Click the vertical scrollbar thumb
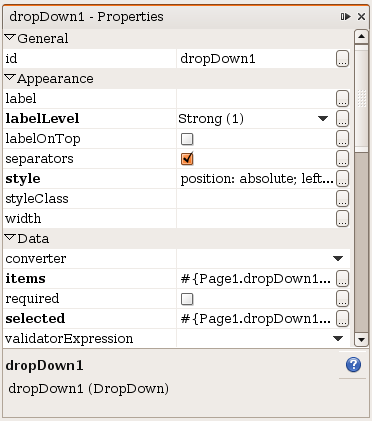372x421 pixels. [361, 98]
